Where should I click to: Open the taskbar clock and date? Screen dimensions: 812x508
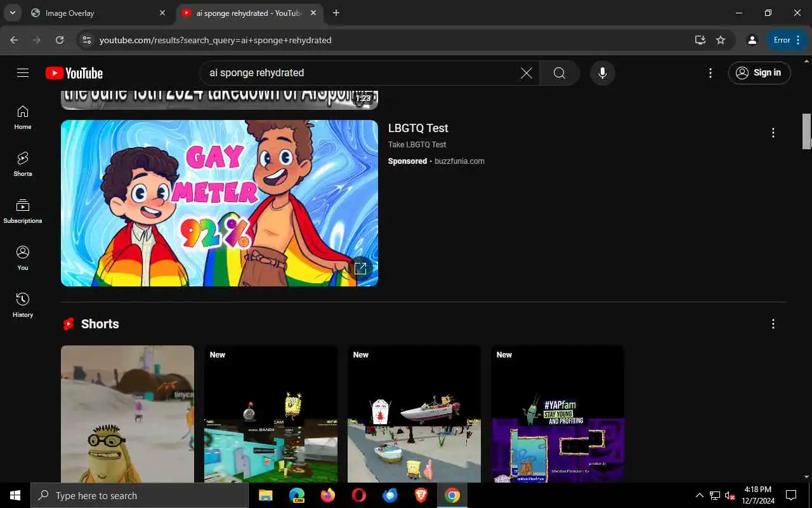(x=758, y=495)
